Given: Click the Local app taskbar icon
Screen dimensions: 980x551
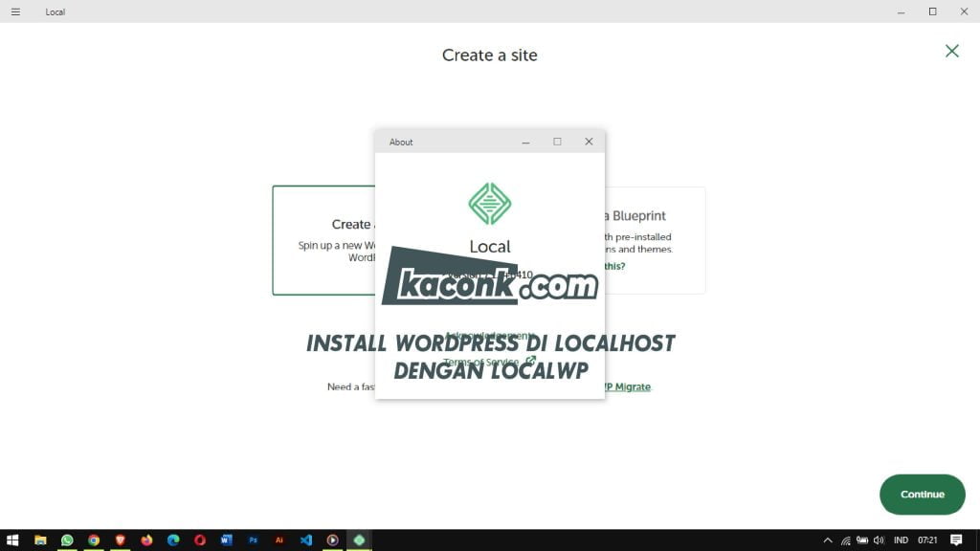Looking at the screenshot, I should 360,540.
